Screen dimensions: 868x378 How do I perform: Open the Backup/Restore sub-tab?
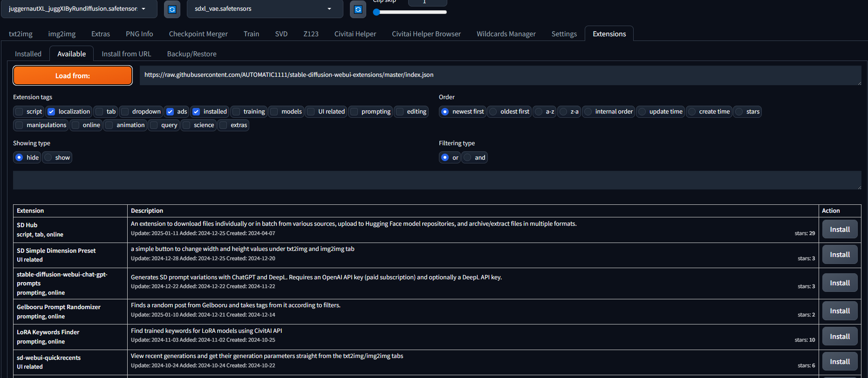click(191, 54)
